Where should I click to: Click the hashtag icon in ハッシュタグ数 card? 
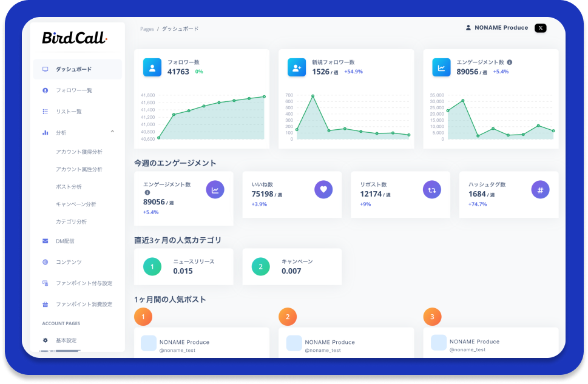540,189
